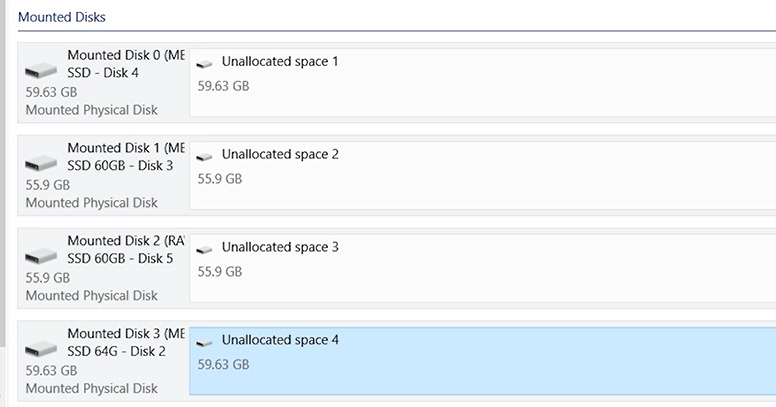
Task: Click the Mounted Disk 3 title text
Action: tap(126, 334)
